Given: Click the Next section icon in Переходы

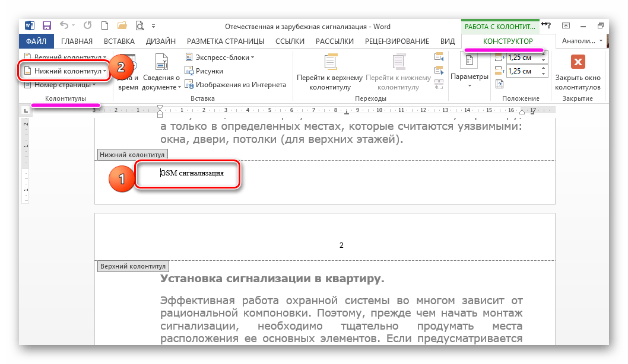Looking at the screenshot, I should 439,71.
